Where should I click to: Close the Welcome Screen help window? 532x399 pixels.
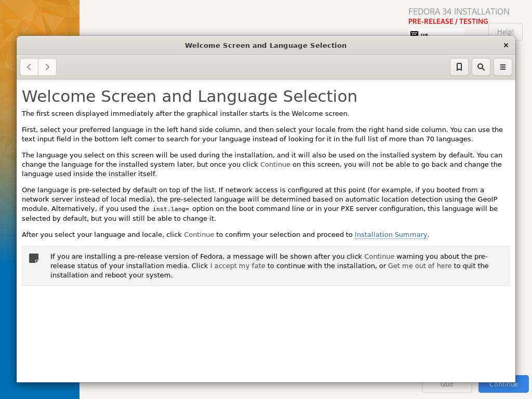(x=506, y=46)
